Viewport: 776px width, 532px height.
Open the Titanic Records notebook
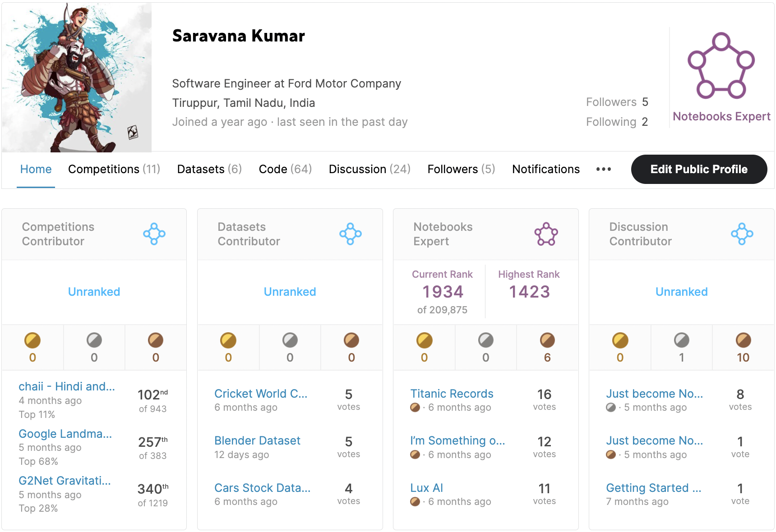click(452, 394)
